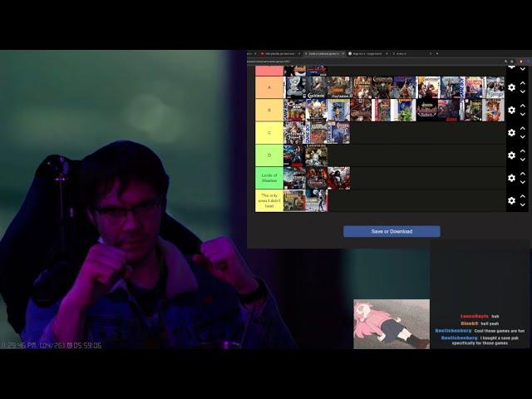Click the green D tier label
The image size is (532, 399).
(x=269, y=155)
